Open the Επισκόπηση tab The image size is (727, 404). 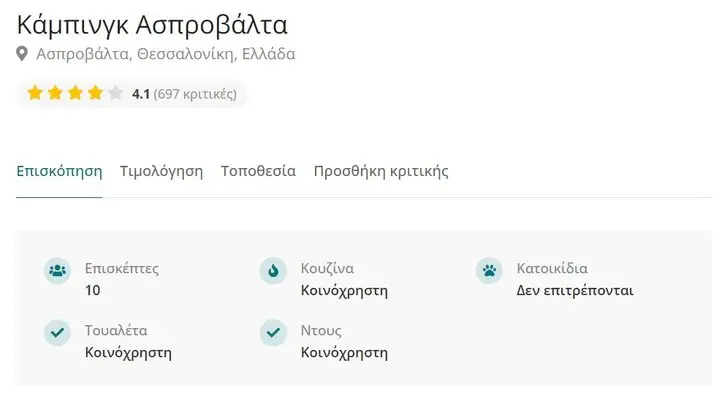[x=59, y=171]
